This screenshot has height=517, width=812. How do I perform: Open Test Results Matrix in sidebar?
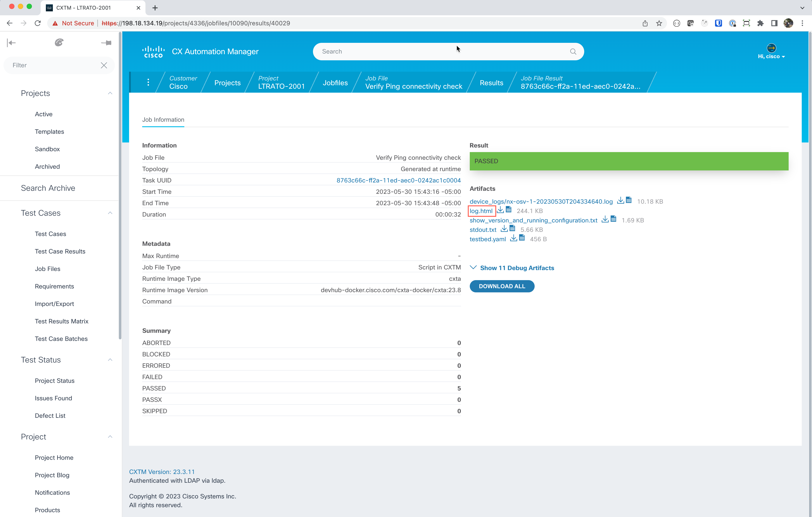coord(61,321)
